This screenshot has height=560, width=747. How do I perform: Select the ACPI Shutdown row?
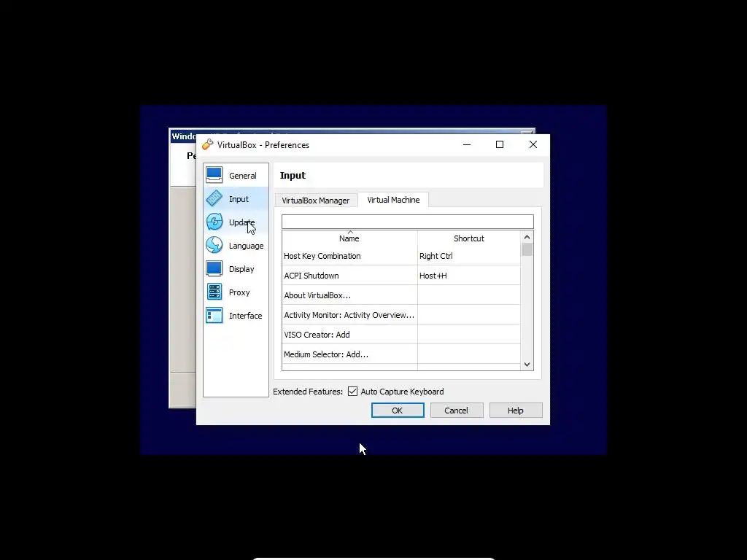[x=401, y=275]
